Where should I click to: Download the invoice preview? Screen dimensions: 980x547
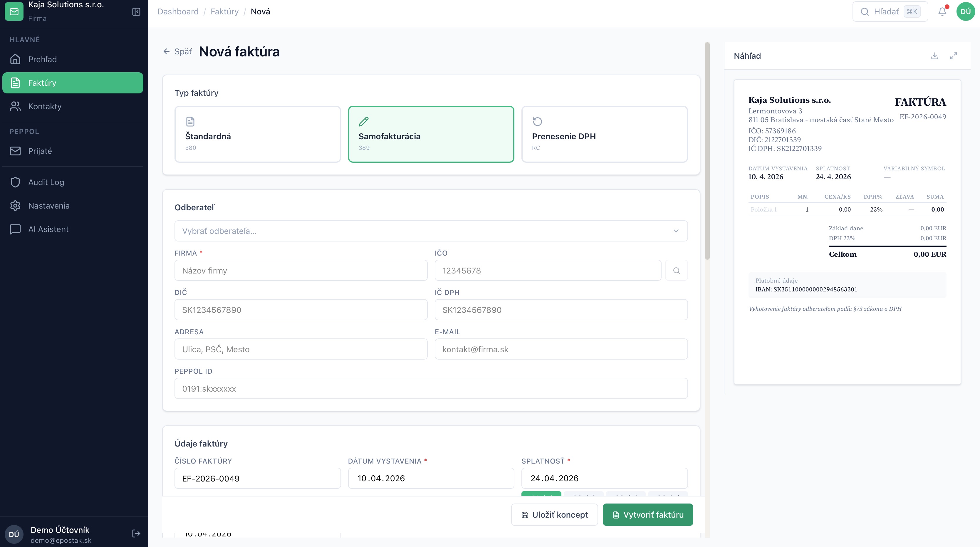coord(934,56)
